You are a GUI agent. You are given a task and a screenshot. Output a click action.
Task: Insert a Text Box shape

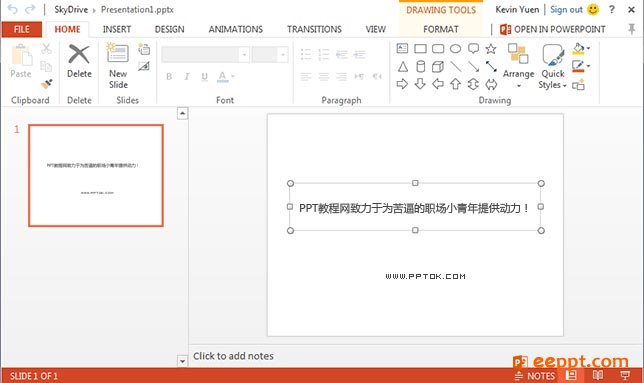pyautogui.click(x=402, y=48)
